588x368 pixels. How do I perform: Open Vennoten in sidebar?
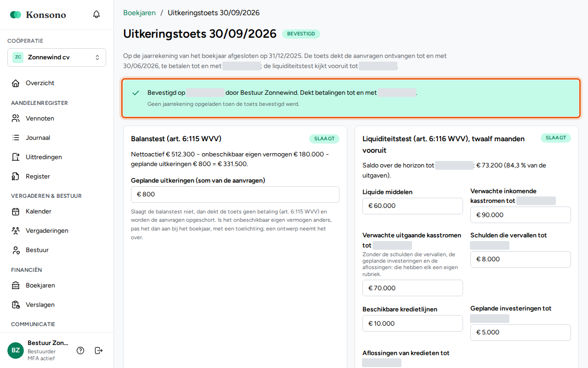(x=57, y=119)
